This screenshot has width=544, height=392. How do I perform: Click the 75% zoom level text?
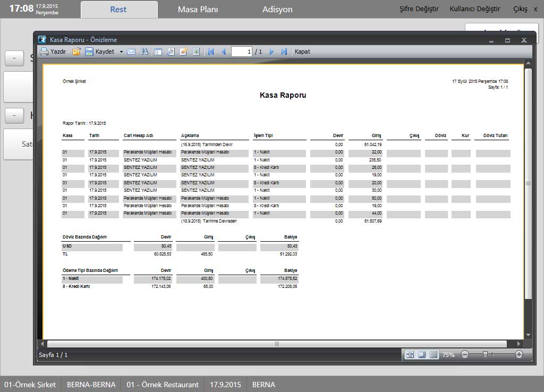click(448, 355)
